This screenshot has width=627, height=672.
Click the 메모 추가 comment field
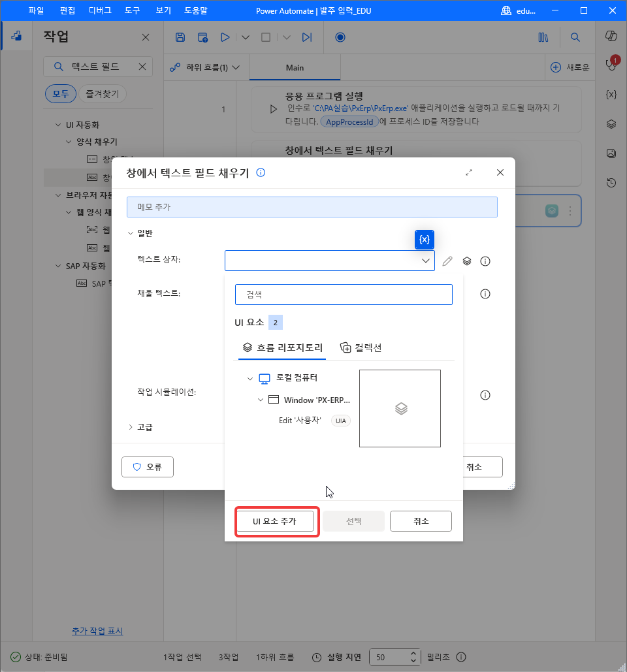312,207
